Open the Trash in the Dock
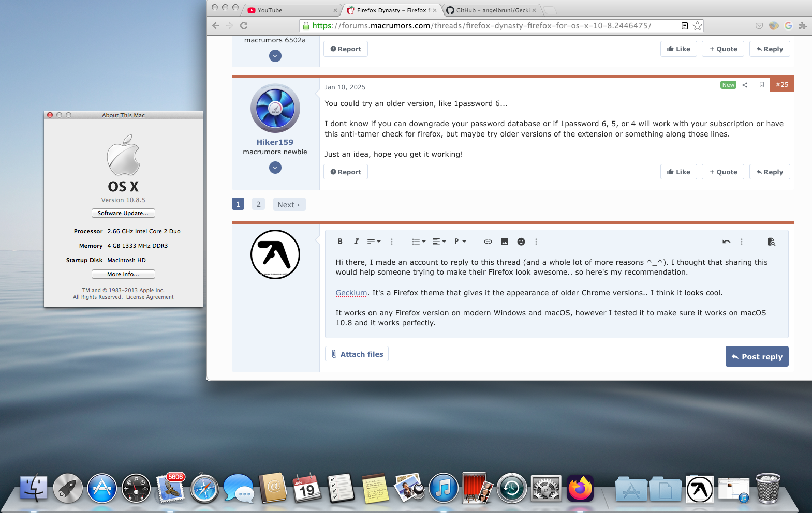The width and height of the screenshot is (812, 513). (x=768, y=488)
